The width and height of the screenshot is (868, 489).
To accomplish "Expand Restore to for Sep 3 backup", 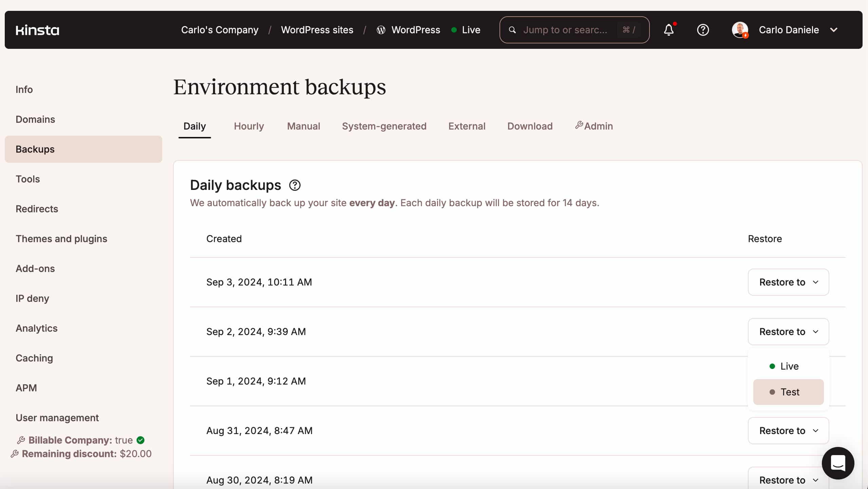I will tap(788, 282).
